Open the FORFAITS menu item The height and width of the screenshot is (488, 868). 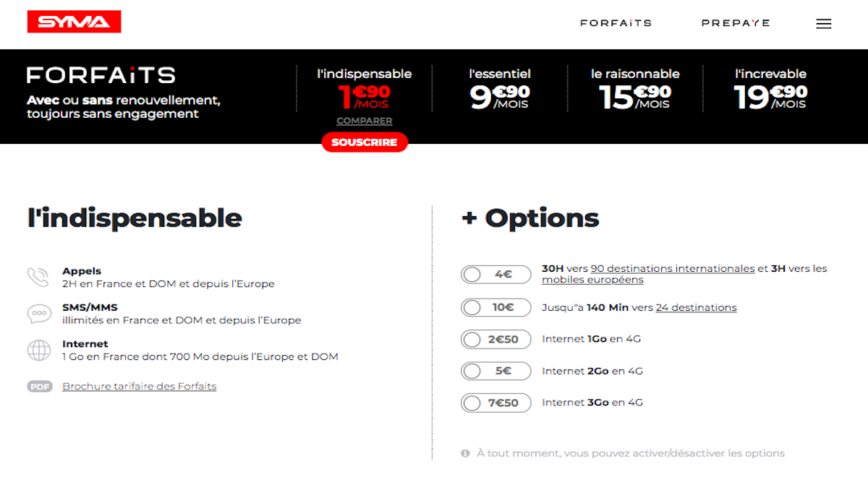tap(616, 23)
